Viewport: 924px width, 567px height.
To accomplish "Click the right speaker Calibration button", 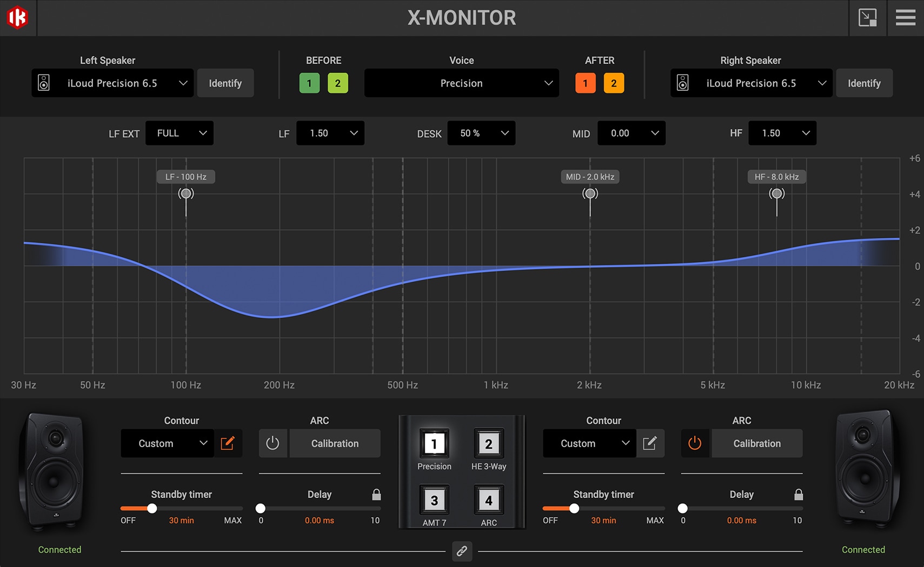I will pyautogui.click(x=756, y=443).
